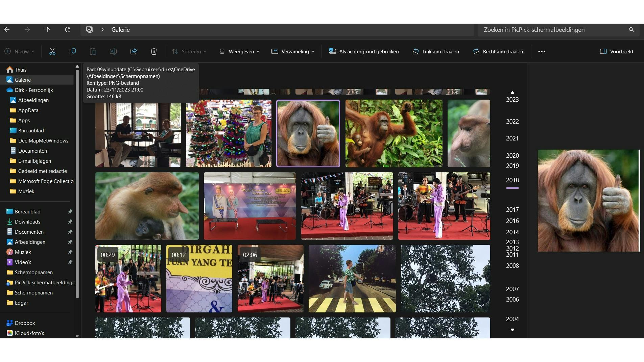
Task: Open the Zie meer (...) menu
Action: point(542,51)
